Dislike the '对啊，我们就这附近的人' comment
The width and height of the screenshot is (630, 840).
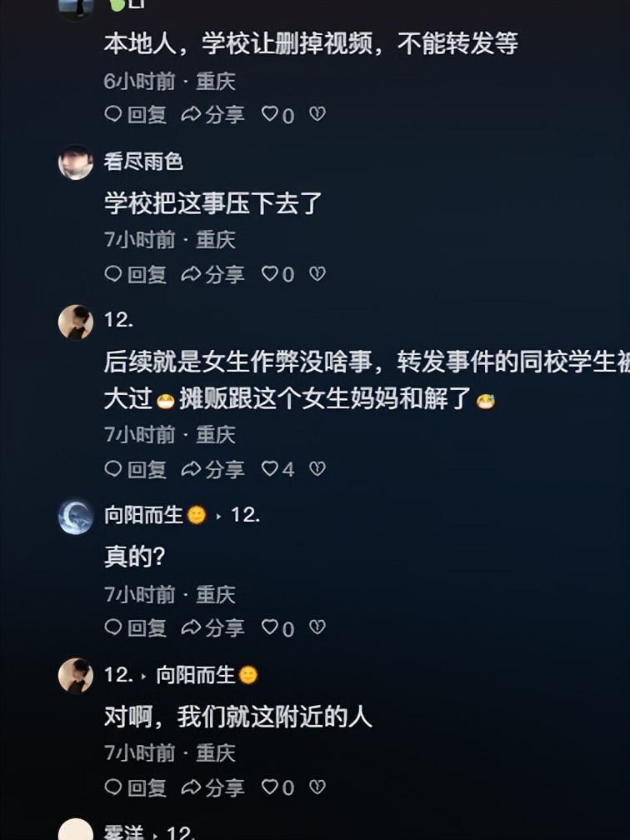[317, 787]
